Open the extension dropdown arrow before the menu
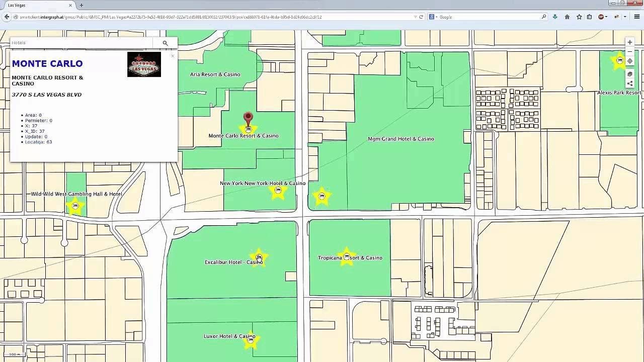644x362 pixels. point(625,17)
